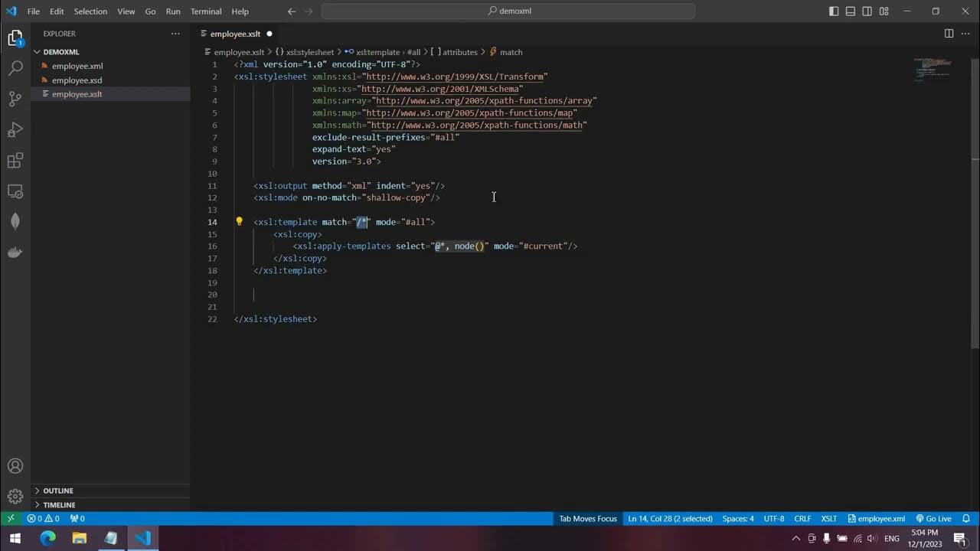
Task: Open Customize Layout icon in title bar
Action: tap(884, 11)
